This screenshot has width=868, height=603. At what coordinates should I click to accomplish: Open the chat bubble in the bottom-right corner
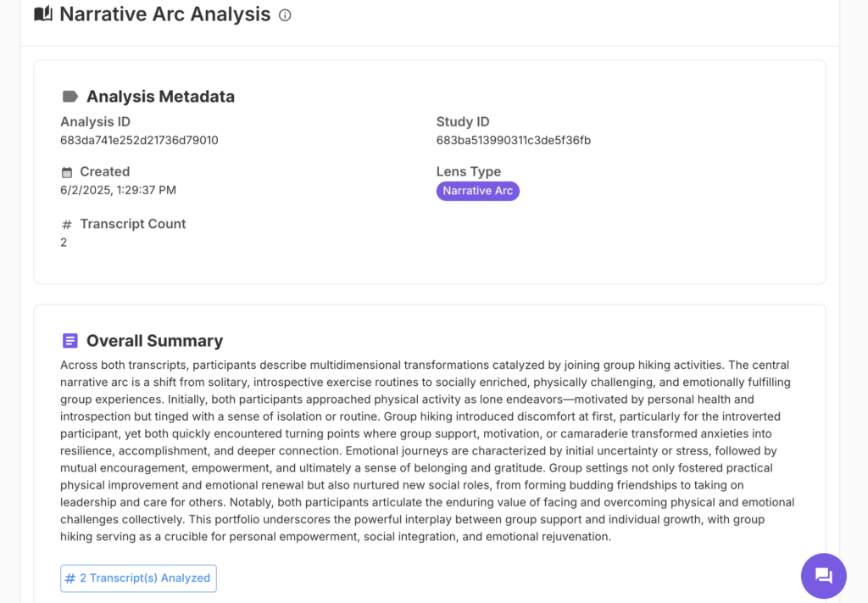(823, 576)
